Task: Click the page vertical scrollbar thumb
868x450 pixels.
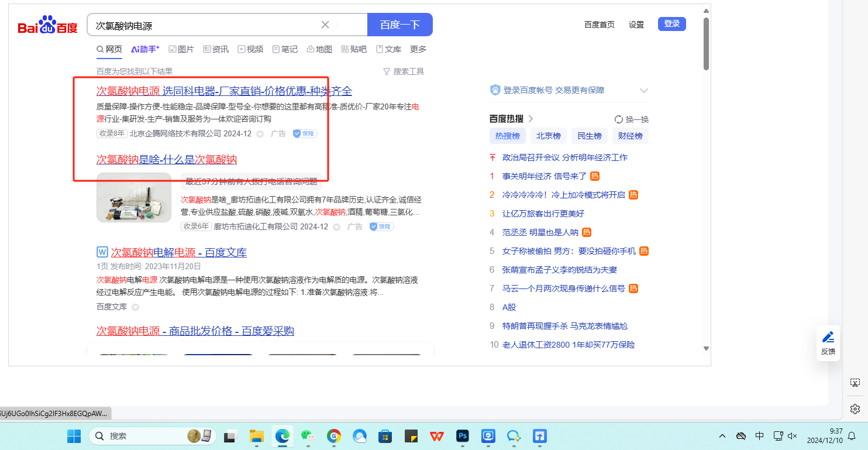Action: click(706, 44)
